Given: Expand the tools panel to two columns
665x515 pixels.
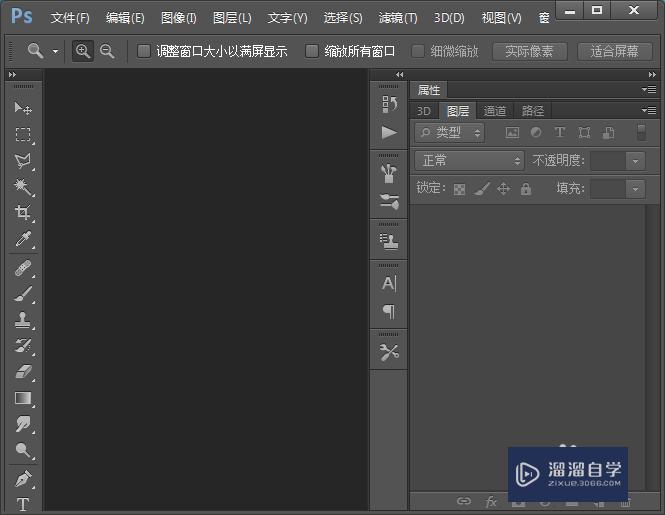Looking at the screenshot, I should click(12, 75).
